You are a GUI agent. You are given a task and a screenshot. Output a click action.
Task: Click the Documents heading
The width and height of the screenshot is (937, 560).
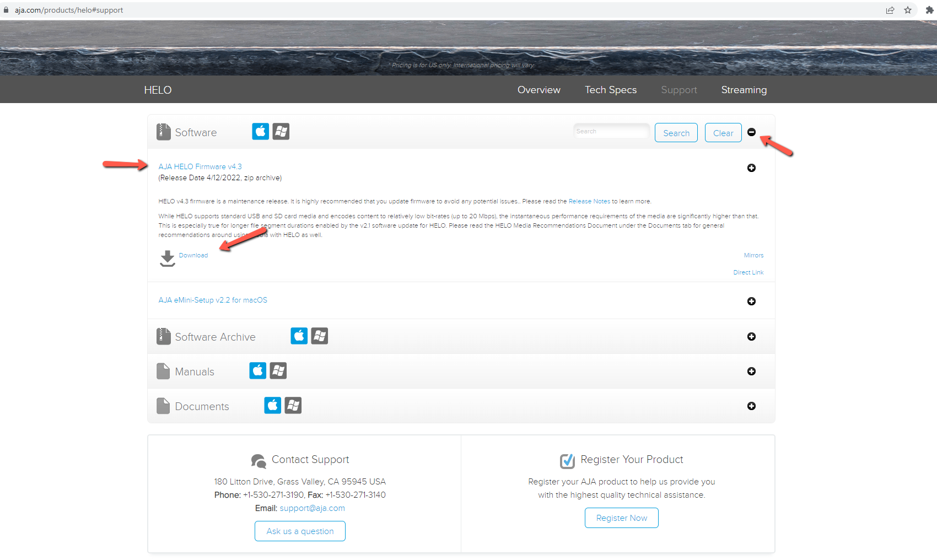coord(202,406)
